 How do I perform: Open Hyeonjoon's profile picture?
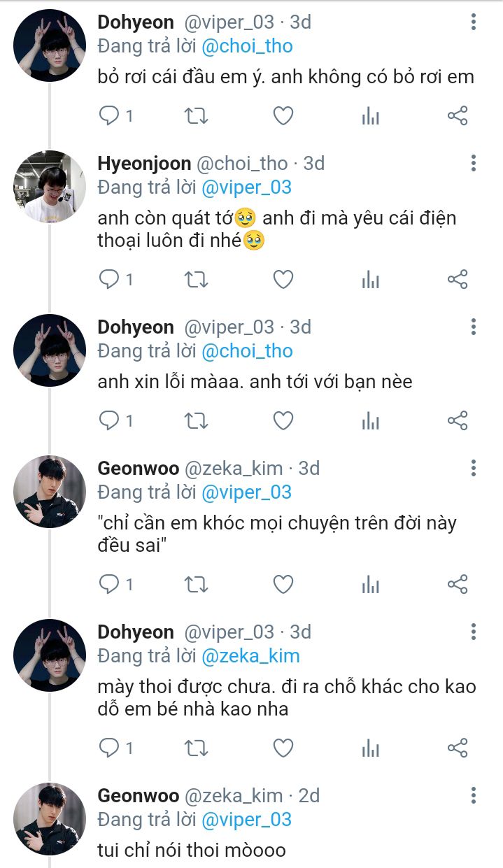pos(50,187)
